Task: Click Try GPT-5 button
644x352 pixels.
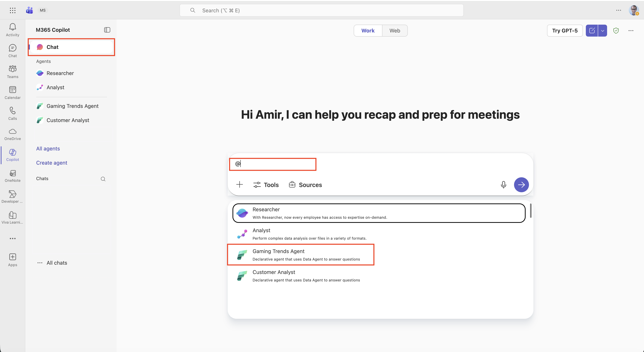Action: [x=565, y=31]
